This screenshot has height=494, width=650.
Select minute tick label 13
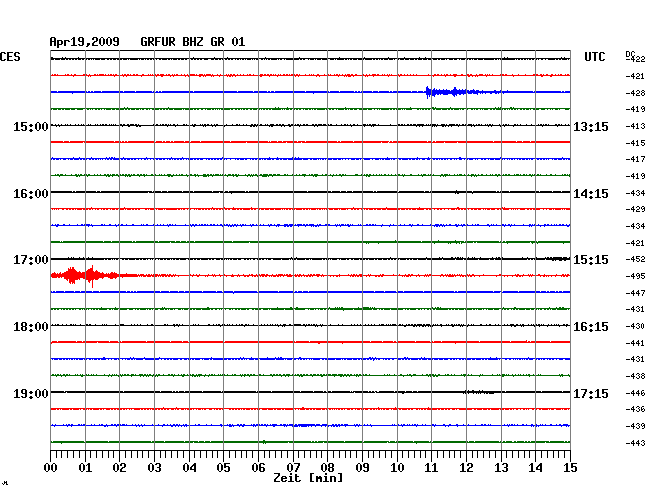click(x=501, y=468)
